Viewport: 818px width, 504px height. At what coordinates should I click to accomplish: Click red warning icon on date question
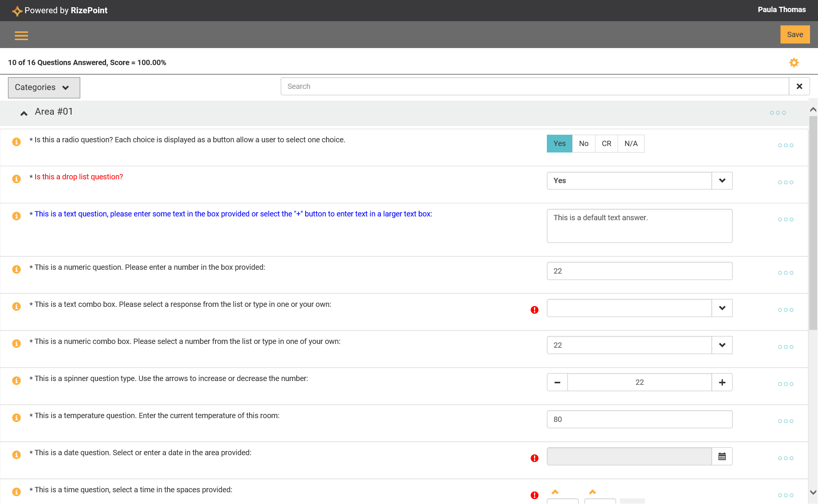[534, 458]
